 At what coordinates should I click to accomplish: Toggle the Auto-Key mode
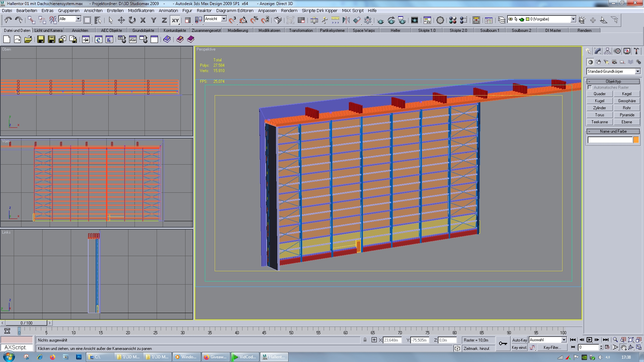519,340
